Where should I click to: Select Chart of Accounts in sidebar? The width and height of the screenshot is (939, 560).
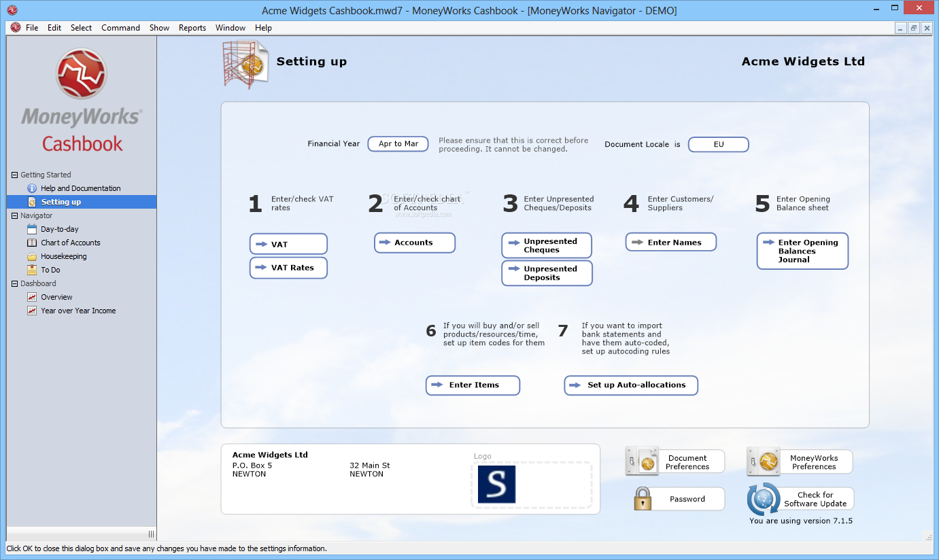coord(71,243)
